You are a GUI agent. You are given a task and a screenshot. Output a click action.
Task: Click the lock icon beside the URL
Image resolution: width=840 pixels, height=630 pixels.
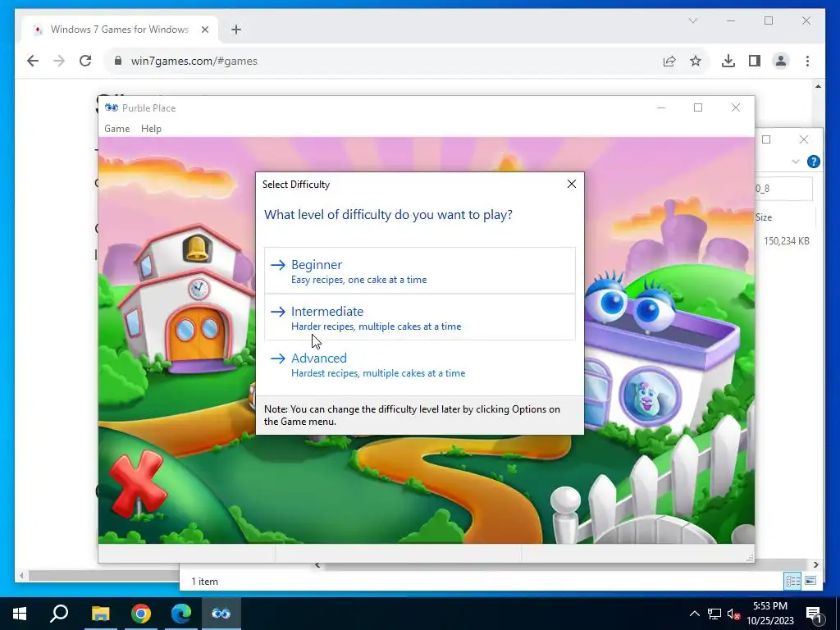pyautogui.click(x=118, y=61)
